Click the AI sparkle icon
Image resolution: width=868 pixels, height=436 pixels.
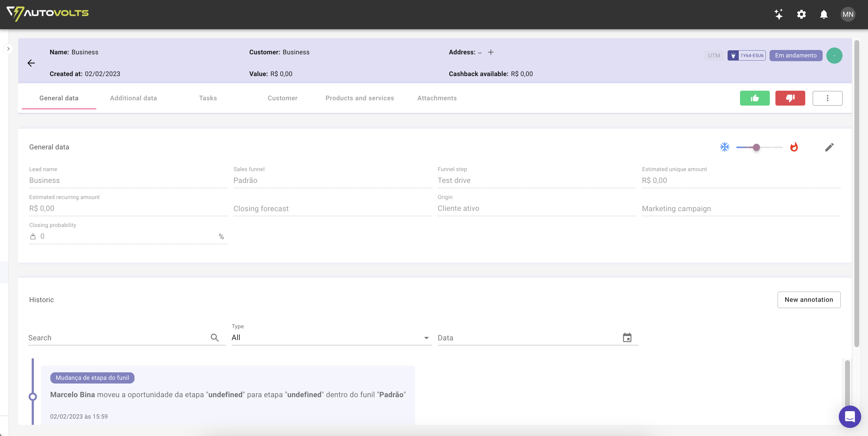click(x=779, y=14)
